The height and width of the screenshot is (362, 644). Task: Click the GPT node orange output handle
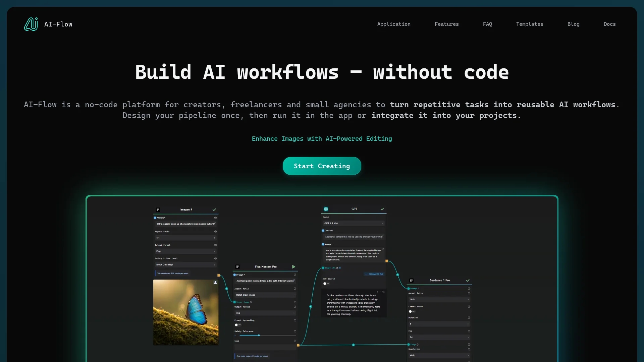[x=387, y=261]
